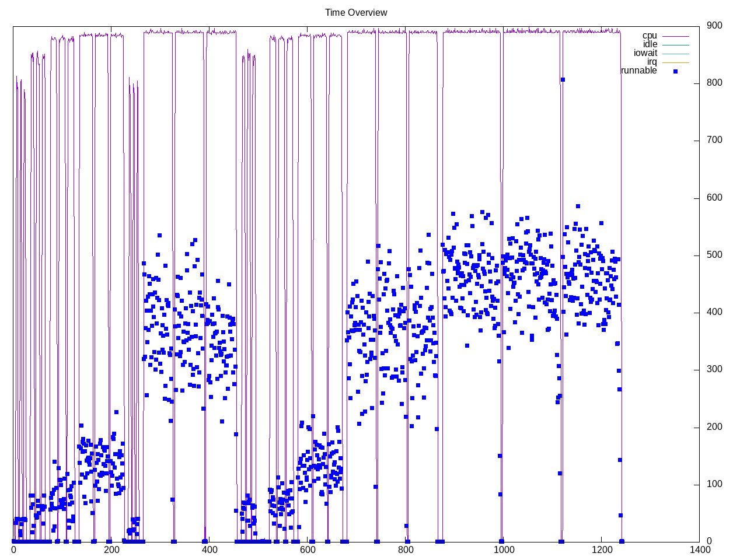Select the "irq" legend label
The image size is (747, 560).
pyautogui.click(x=651, y=62)
